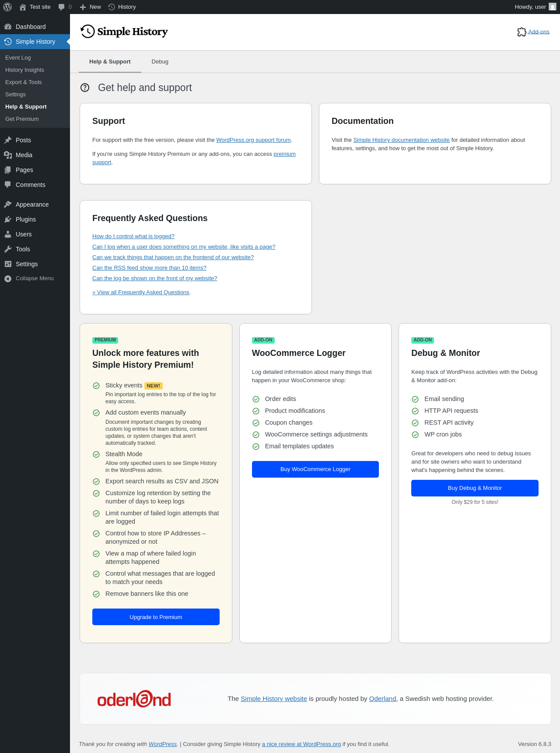560x753 pixels.
Task: Open History Insights in the sidebar
Action: pos(24,70)
